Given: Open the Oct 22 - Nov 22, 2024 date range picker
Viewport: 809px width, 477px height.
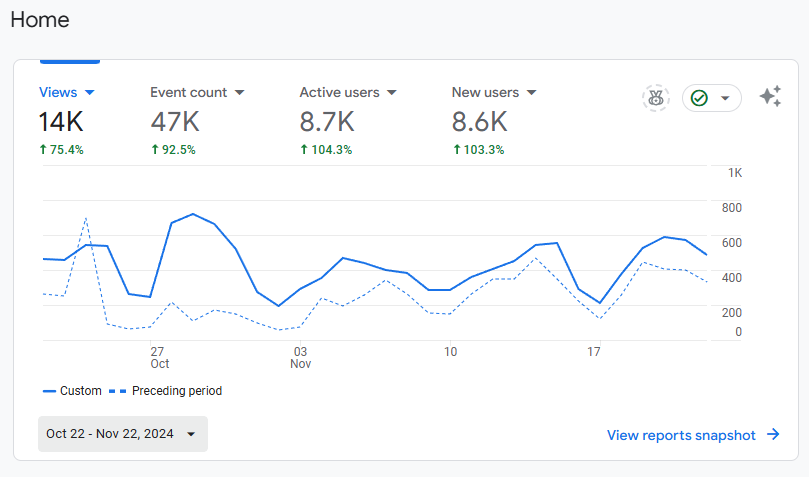Looking at the screenshot, I should pyautogui.click(x=123, y=434).
